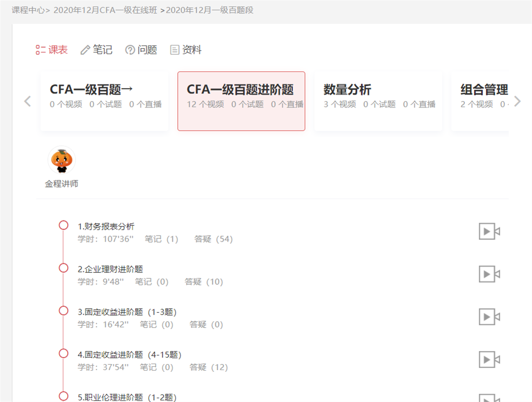The image size is (532, 402).
Task: Click the 金程讲师 orange mascot avatar
Action: 62,160
